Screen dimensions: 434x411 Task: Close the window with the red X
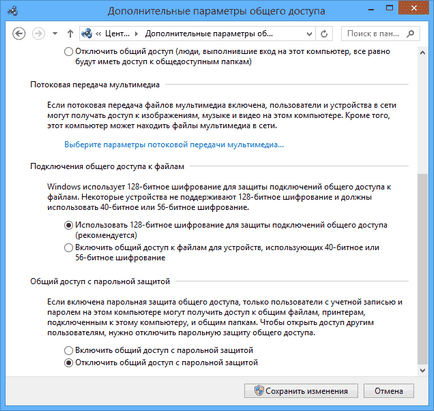click(x=413, y=8)
